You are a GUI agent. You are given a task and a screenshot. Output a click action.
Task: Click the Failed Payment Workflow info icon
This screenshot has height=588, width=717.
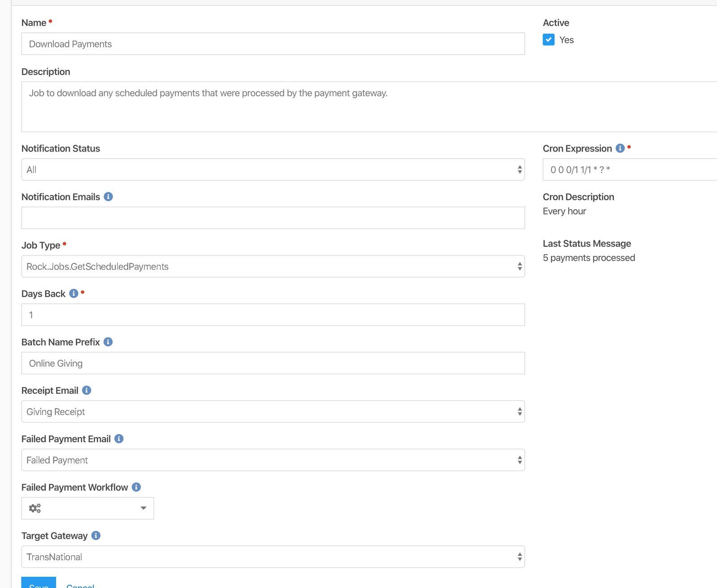pos(136,487)
